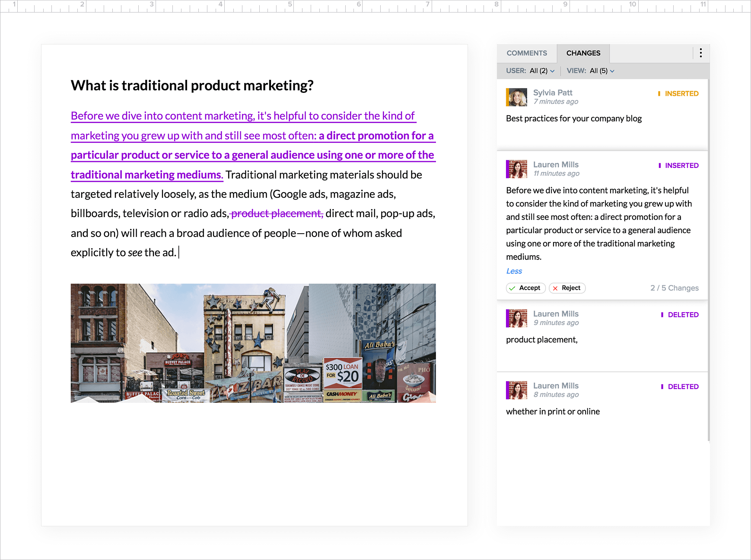751x560 pixels.
Task: Click Lauren Mills avatar on 'whether in print' deletion
Action: (517, 390)
